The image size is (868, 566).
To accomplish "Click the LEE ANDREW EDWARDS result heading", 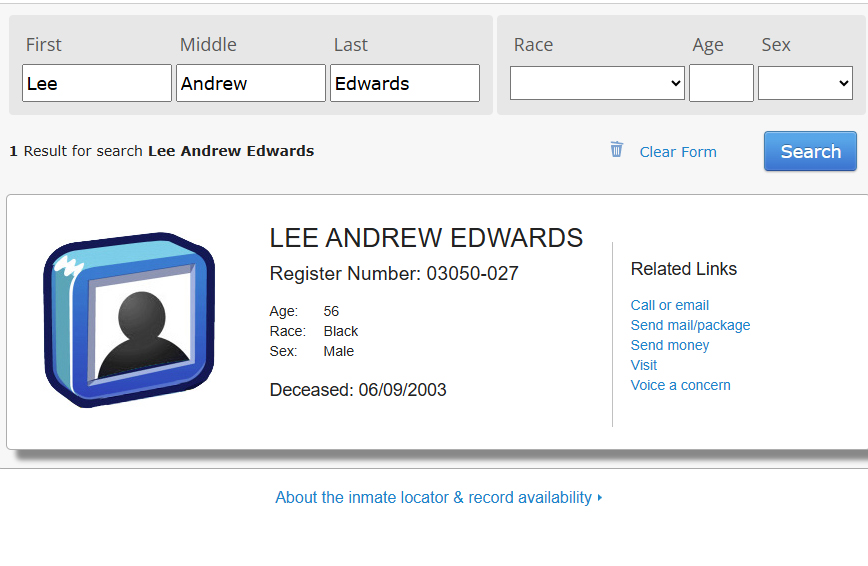I will (x=426, y=238).
